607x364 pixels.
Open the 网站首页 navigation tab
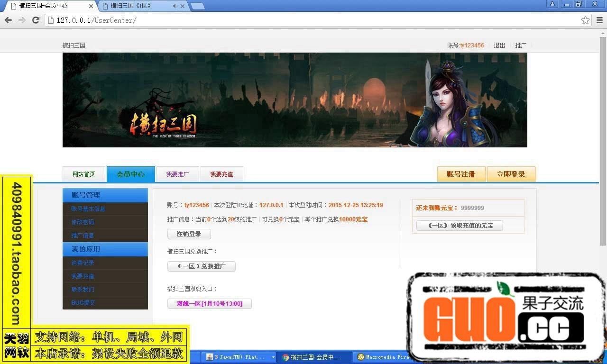[x=84, y=174]
